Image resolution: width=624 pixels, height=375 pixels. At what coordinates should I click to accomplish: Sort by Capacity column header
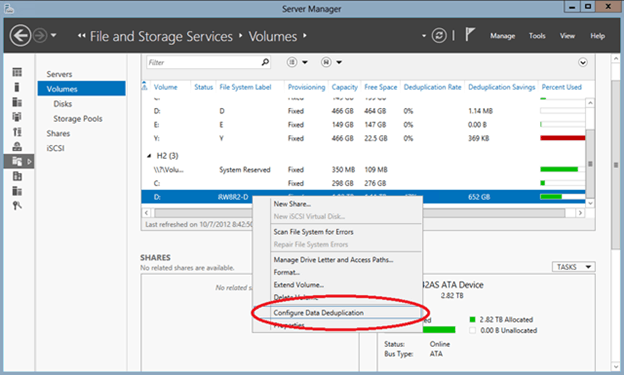pyautogui.click(x=345, y=87)
